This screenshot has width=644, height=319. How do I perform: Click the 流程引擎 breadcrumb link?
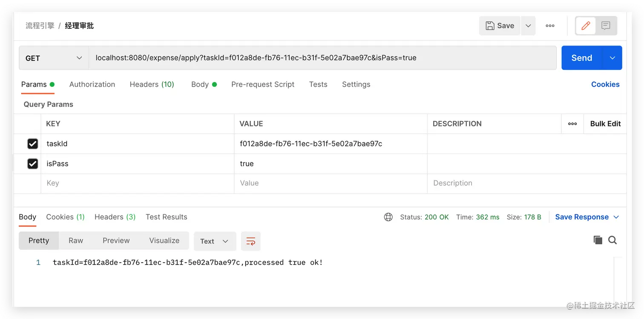40,26
